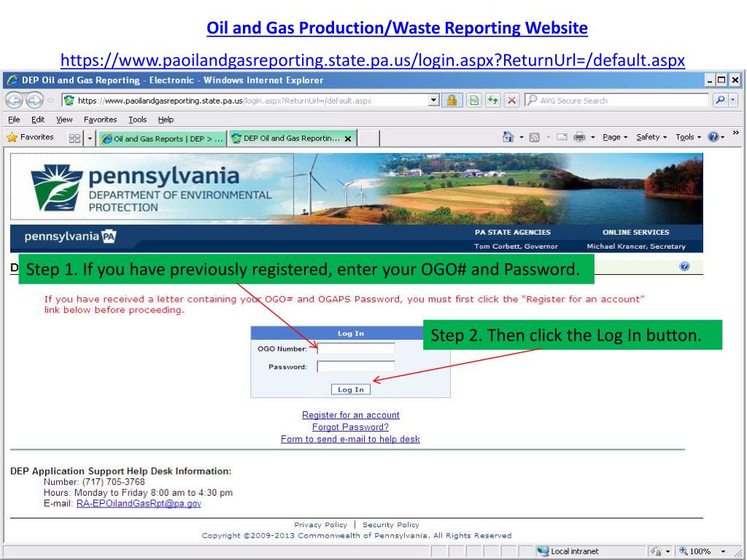
Task: Open the Read Mail envelope icon
Action: click(563, 137)
